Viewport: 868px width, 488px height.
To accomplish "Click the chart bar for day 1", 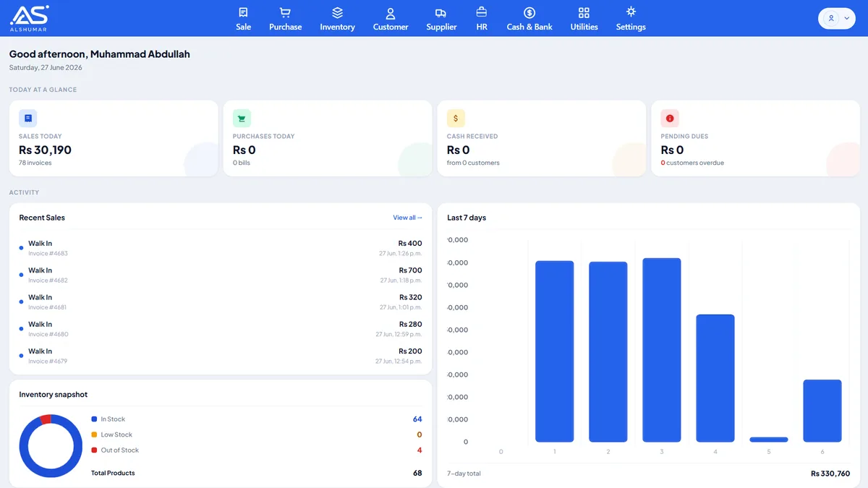I will pos(555,351).
